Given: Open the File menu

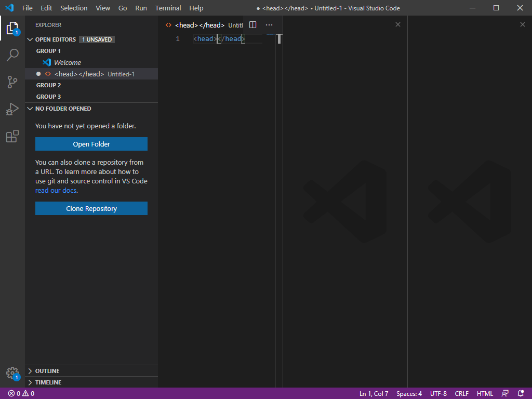Looking at the screenshot, I should pyautogui.click(x=28, y=8).
